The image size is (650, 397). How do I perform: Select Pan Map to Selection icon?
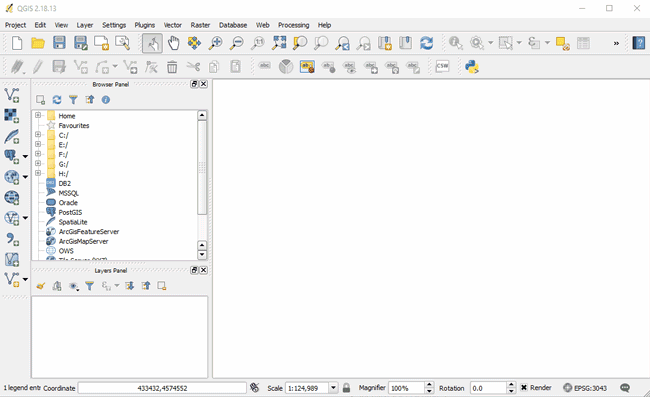(x=194, y=43)
